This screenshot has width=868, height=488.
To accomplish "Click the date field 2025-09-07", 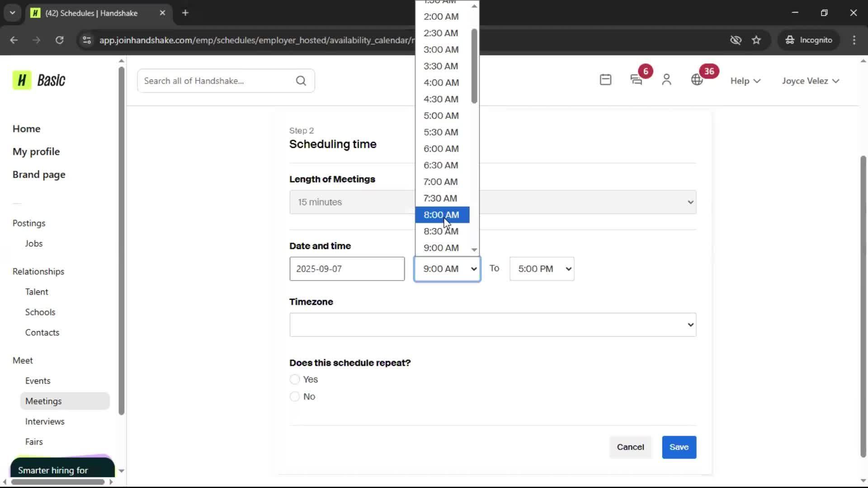I will [347, 269].
